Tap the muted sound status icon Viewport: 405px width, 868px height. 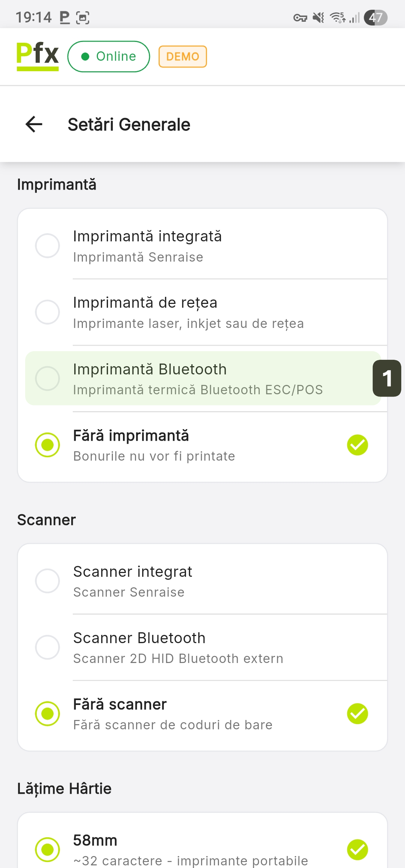pos(318,18)
